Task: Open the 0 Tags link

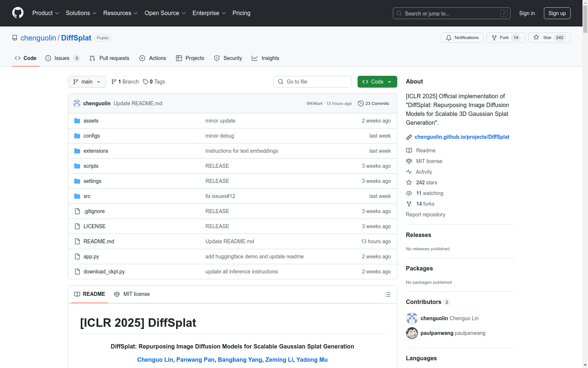Action: coord(154,82)
